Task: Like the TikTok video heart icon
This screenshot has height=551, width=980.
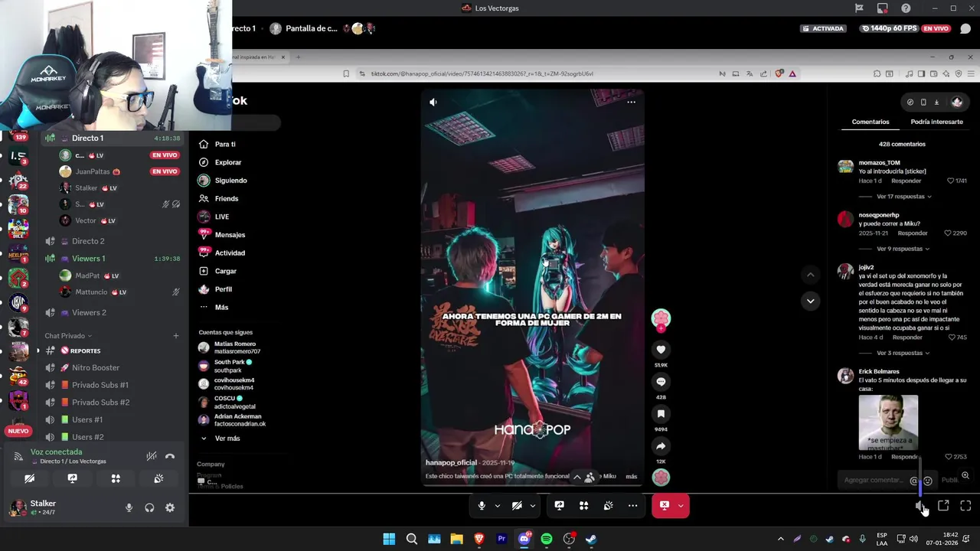Action: coord(661,350)
